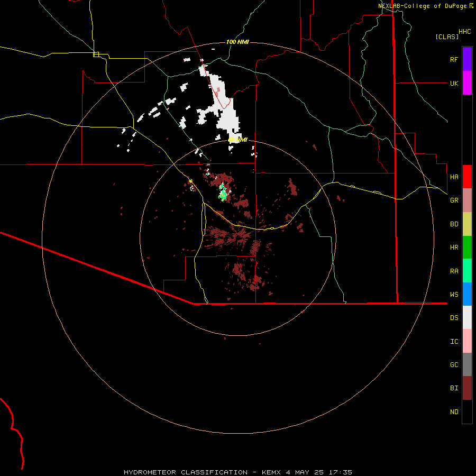Click the HHC product label

click(x=464, y=32)
